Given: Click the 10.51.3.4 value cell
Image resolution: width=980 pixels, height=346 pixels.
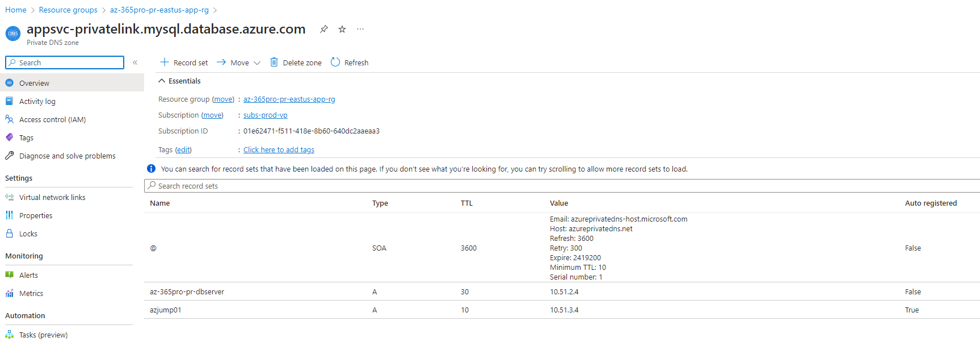Looking at the screenshot, I should [564, 310].
